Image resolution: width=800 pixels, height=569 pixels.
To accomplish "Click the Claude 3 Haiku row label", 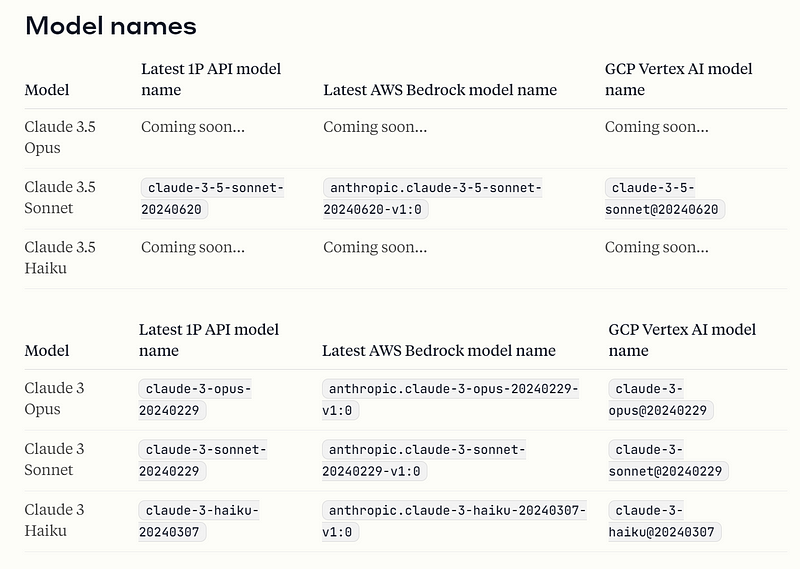I will click(x=55, y=520).
